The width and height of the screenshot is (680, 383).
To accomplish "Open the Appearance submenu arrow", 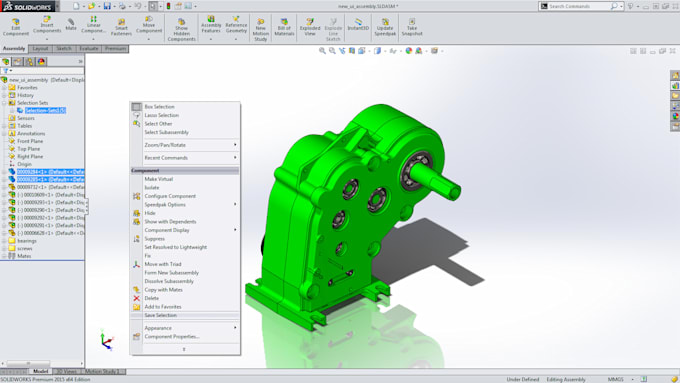I will tap(235, 328).
